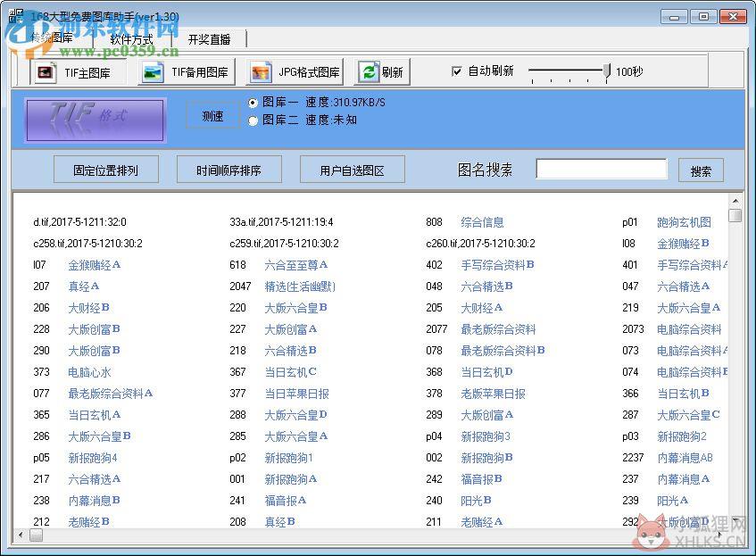
Task: Open the 综合信息 link
Action: click(482, 222)
